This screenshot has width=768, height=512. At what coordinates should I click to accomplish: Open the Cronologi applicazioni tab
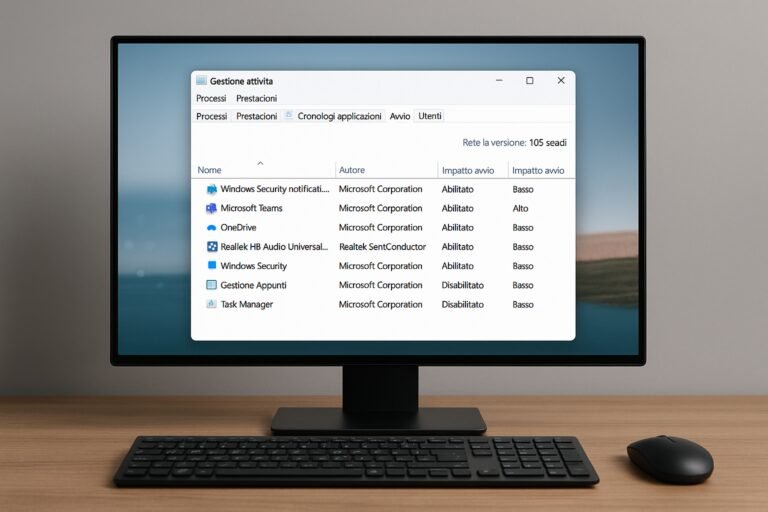(339, 116)
